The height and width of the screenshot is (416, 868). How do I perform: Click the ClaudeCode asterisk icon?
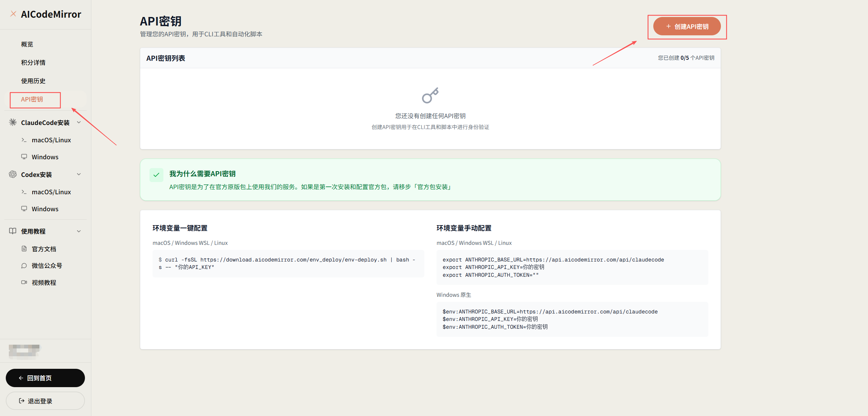point(13,122)
